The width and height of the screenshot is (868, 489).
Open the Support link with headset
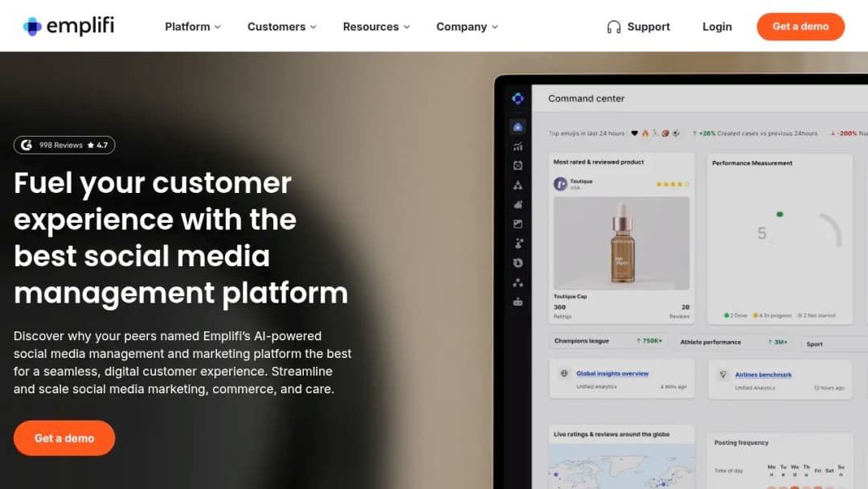coord(638,27)
